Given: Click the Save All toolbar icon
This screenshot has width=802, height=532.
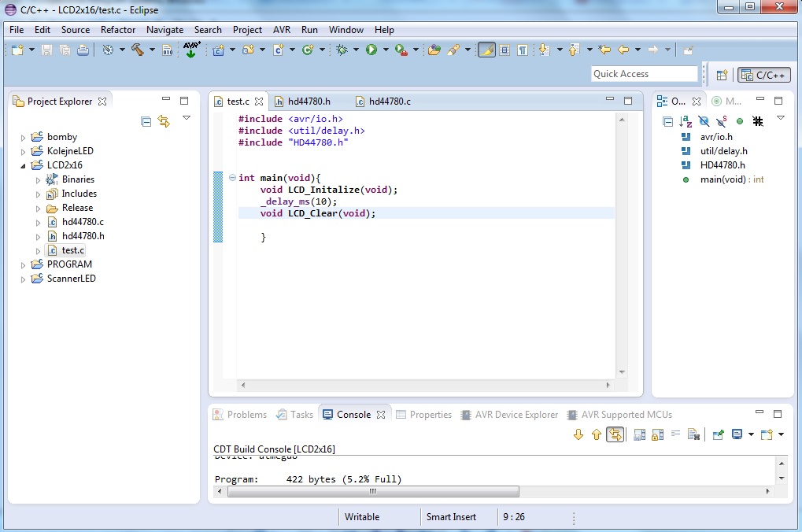Looking at the screenshot, I should pos(65,50).
